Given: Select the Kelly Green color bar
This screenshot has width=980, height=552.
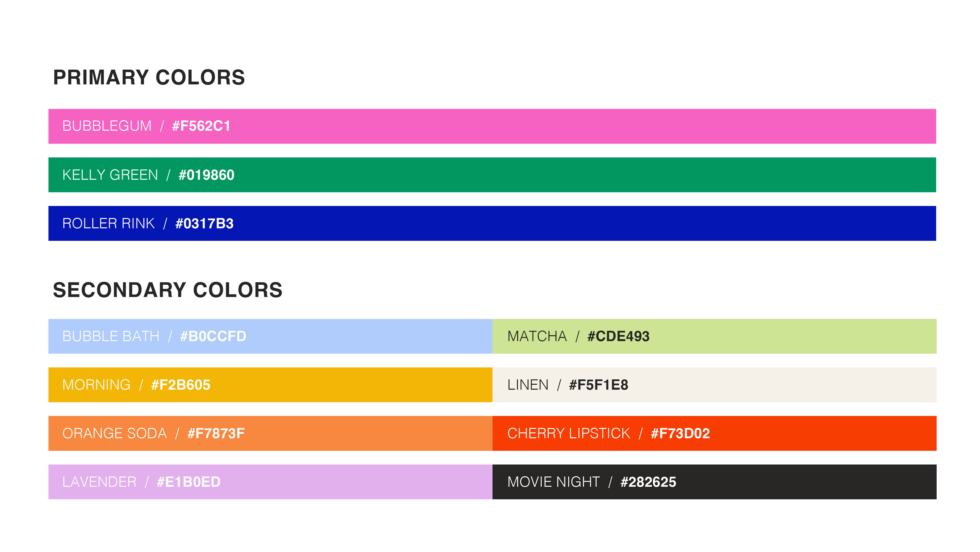Looking at the screenshot, I should 492,175.
